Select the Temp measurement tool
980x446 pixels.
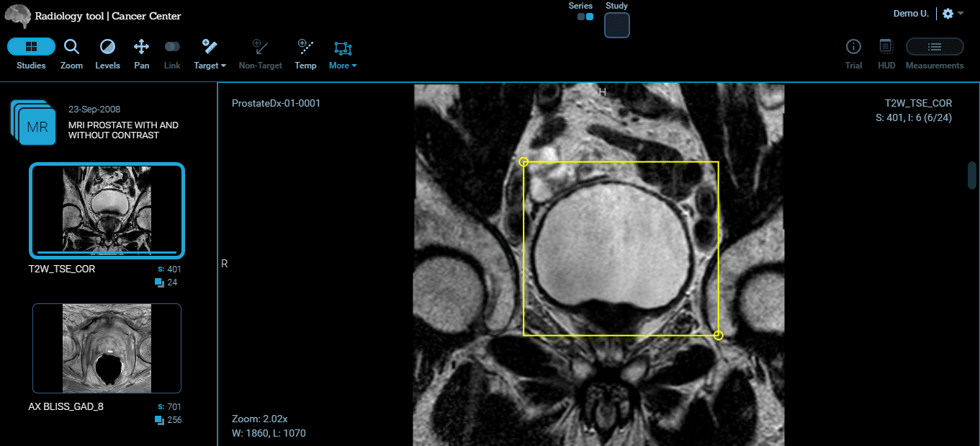pos(305,54)
